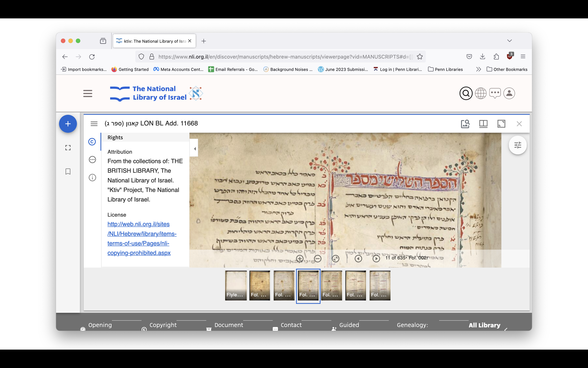Open the Meta Accounts Center bookmark
Screen dimensions: 588x368
coord(178,69)
